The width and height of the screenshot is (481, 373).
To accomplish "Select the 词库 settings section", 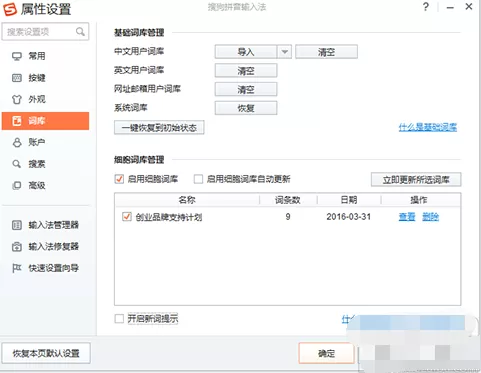I will [45, 121].
